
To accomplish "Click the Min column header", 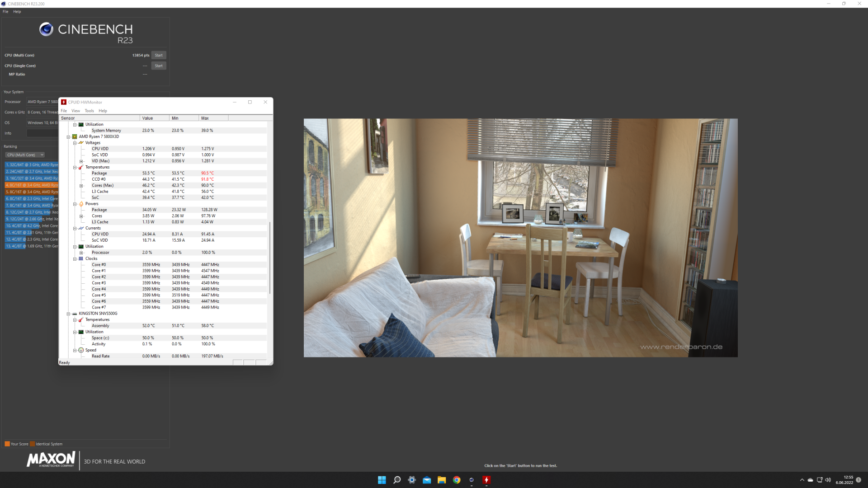I will 184,118.
